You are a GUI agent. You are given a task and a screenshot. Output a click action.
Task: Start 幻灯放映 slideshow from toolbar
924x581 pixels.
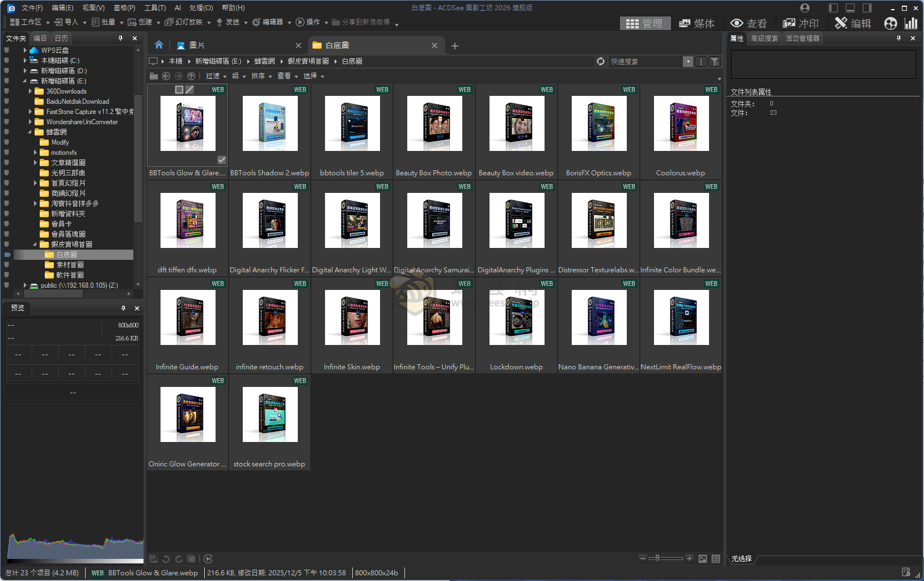(184, 22)
